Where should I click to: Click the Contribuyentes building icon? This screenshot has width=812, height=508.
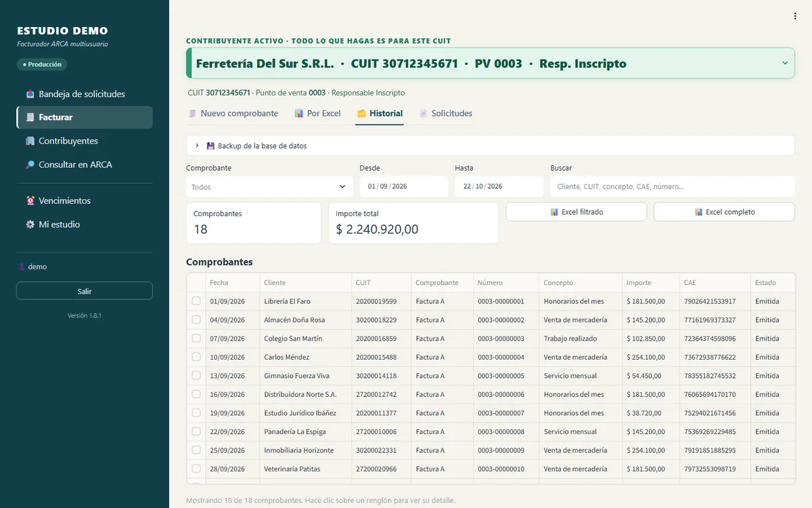pos(30,141)
